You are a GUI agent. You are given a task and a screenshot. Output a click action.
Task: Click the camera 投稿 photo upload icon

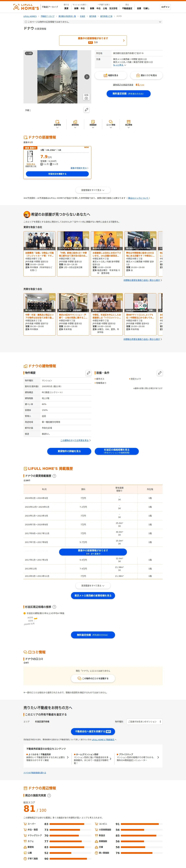(x=86, y=97)
